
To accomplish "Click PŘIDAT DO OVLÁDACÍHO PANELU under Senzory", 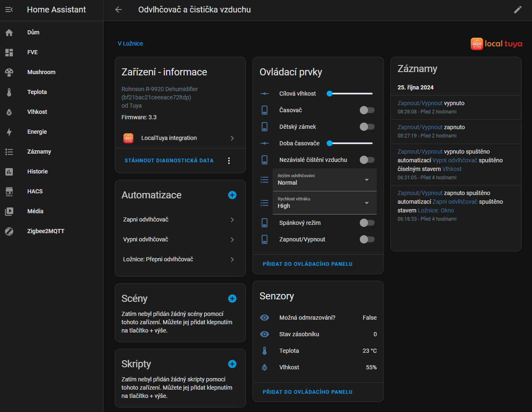I will click(x=308, y=392).
